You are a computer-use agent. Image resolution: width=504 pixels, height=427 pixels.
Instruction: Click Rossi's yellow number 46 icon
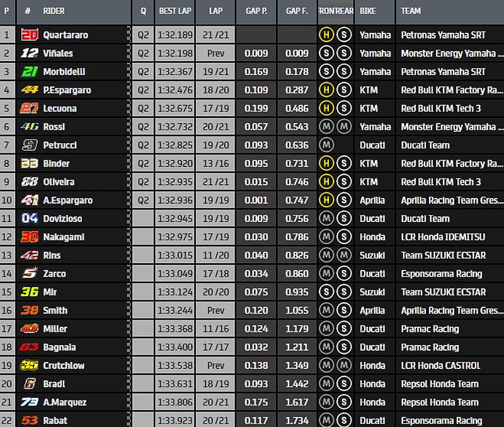click(x=30, y=127)
